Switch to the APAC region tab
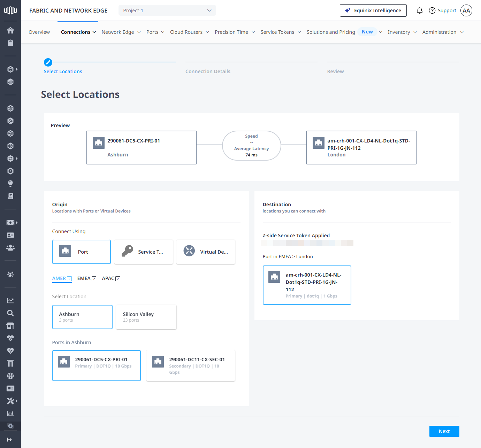The width and height of the screenshot is (481, 448). point(111,278)
